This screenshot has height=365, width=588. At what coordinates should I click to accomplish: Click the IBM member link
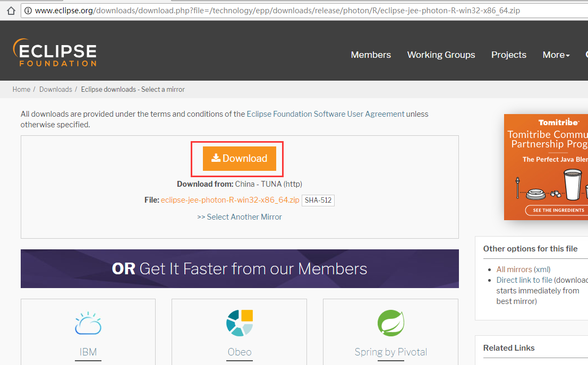click(x=88, y=352)
